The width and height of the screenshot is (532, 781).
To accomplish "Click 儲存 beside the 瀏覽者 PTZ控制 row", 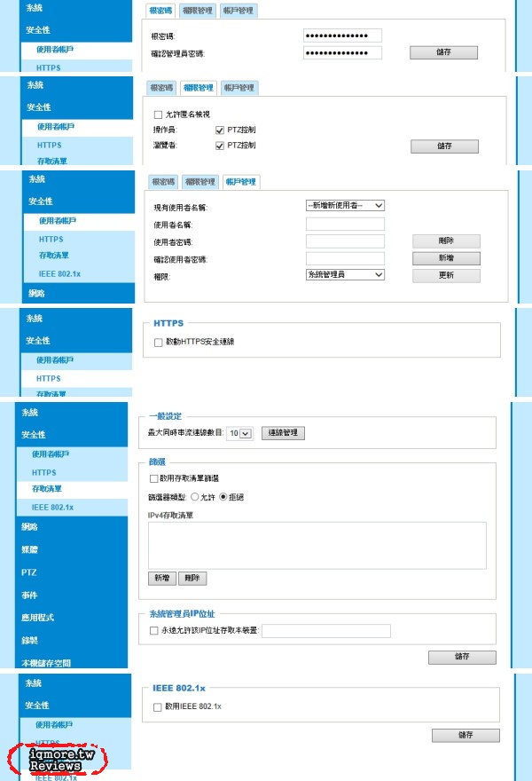I will coord(444,146).
